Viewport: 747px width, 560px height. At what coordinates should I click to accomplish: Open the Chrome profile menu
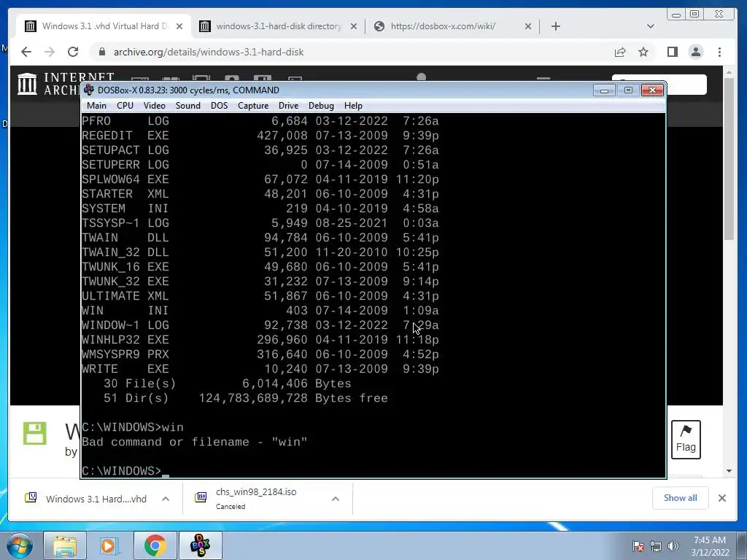(695, 52)
